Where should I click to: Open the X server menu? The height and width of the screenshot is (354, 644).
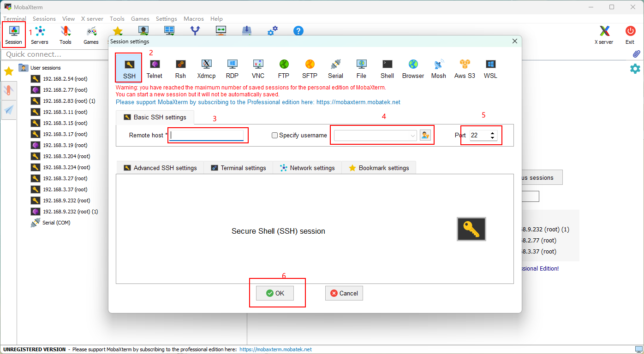tap(92, 19)
